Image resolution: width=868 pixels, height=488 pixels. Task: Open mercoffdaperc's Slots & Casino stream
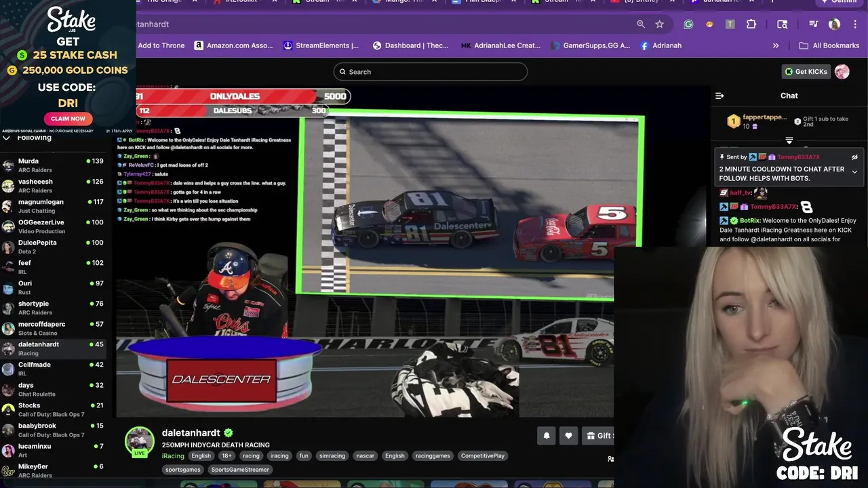click(x=52, y=328)
